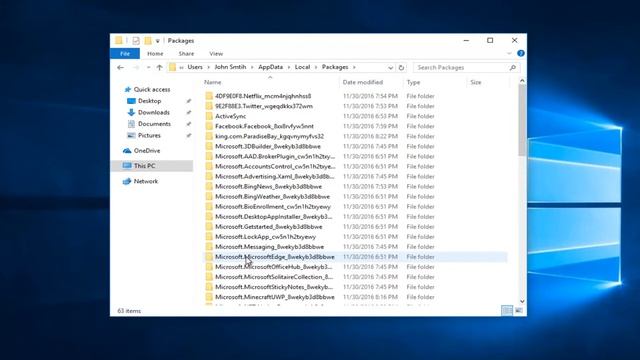Select the Microsoft.MicrosoftStickyNotes folder name
This screenshot has height=360, width=640.
[x=274, y=287]
